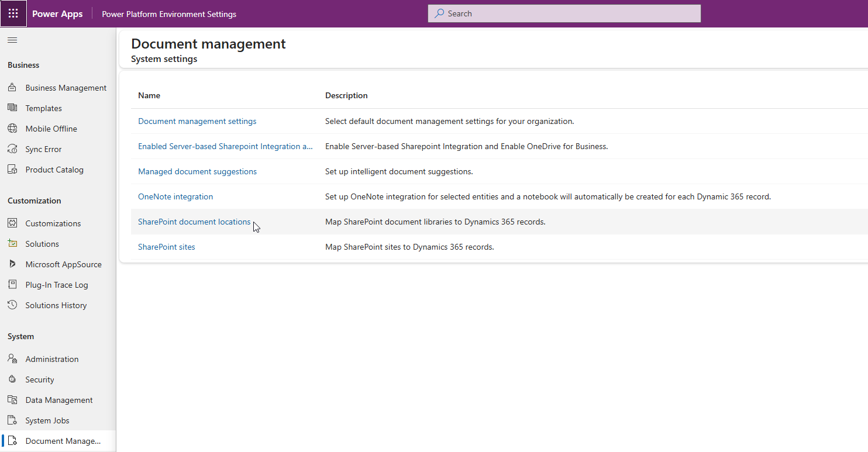Image resolution: width=868 pixels, height=452 pixels.
Task: Click the 'System' section label
Action: 20,336
